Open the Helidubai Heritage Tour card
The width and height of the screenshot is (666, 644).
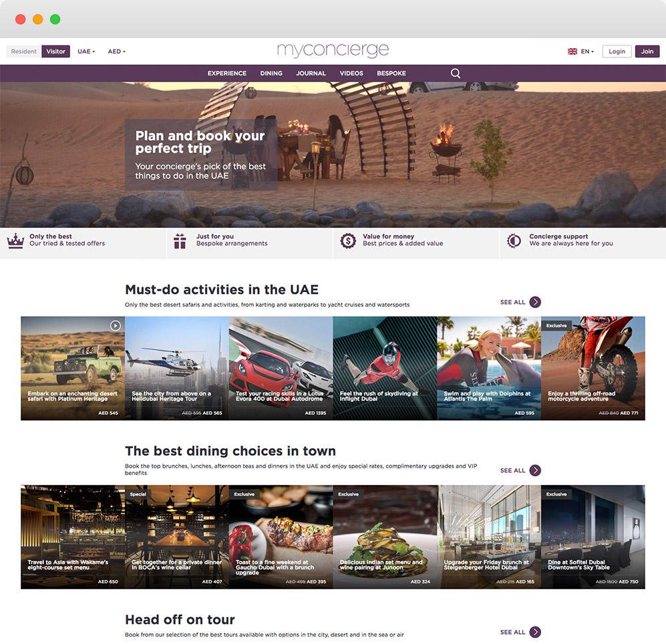click(177, 368)
